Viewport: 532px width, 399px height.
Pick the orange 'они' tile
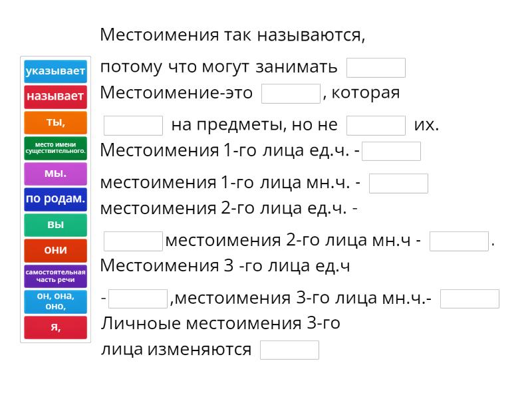click(x=55, y=250)
